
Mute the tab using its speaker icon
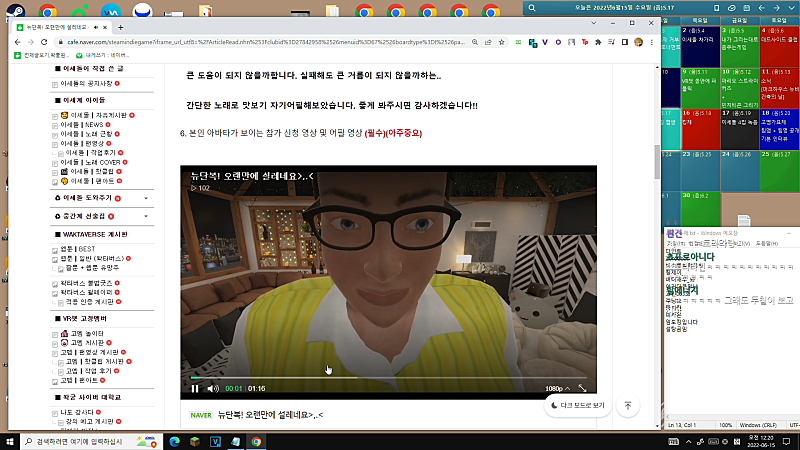[96, 28]
